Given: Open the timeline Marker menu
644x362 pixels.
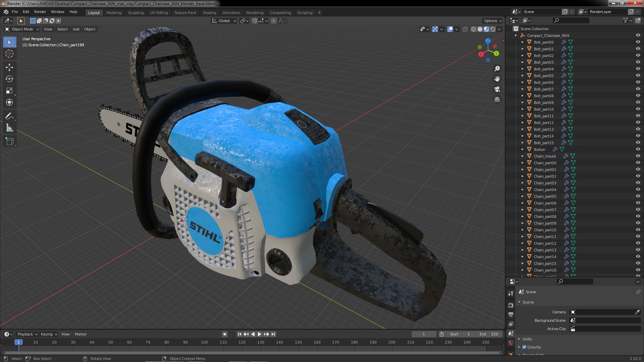Looking at the screenshot, I should click(x=80, y=334).
